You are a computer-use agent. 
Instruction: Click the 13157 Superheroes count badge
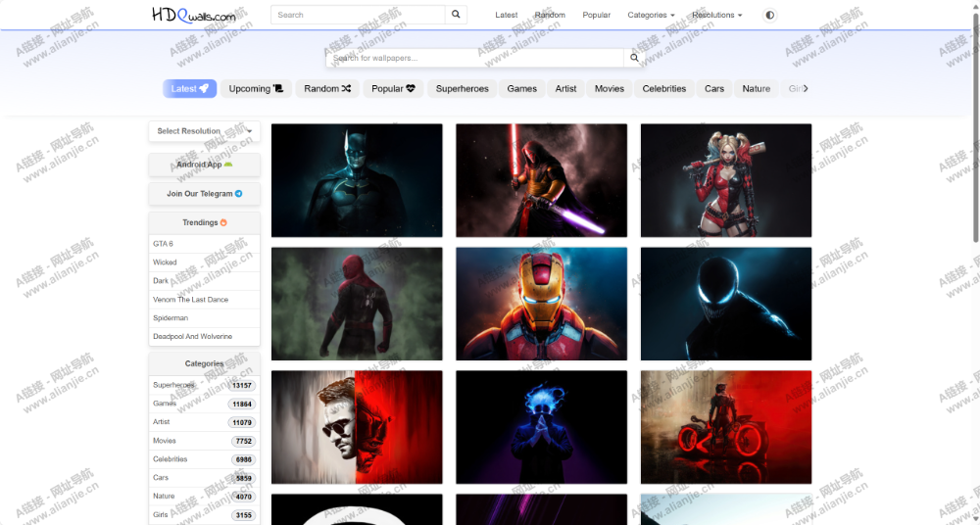(x=242, y=386)
